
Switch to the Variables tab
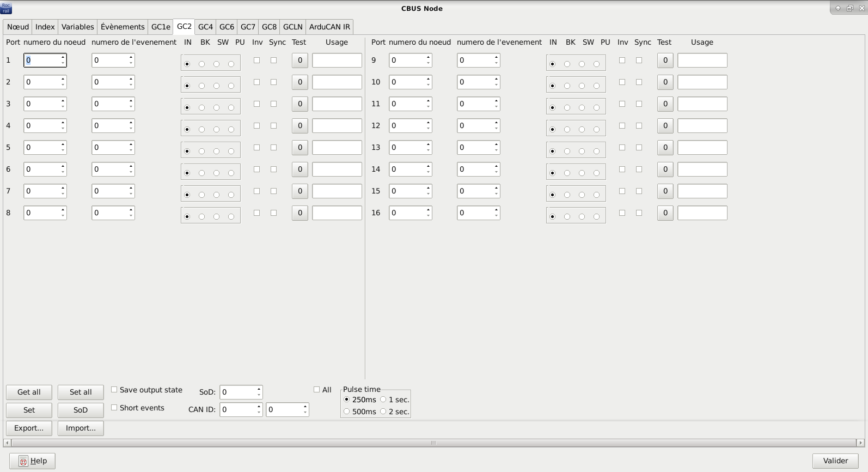click(x=77, y=27)
